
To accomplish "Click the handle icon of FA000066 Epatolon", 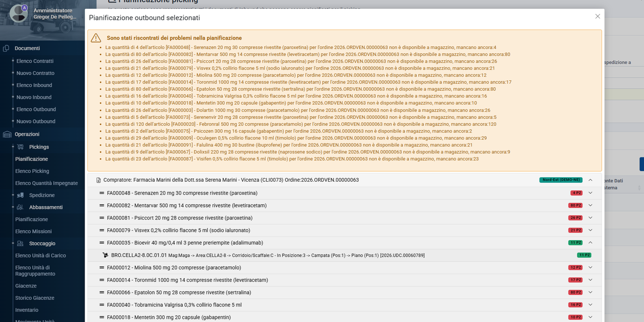I will click(102, 293).
